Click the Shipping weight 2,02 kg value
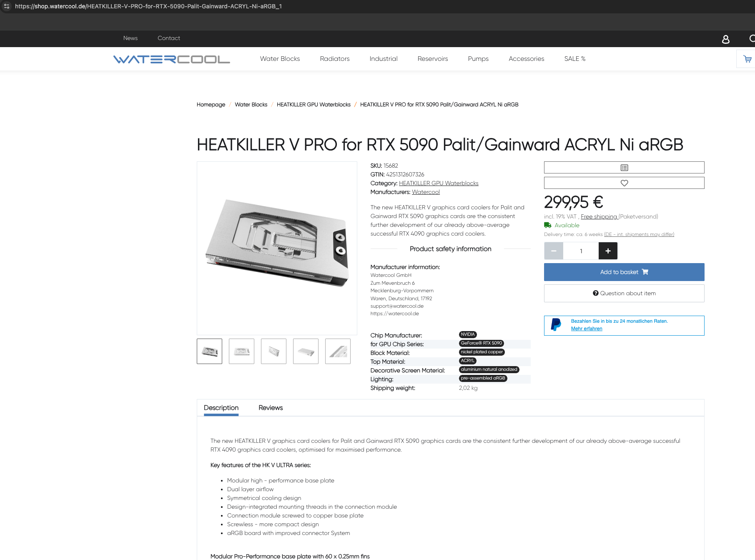Screen dimensions: 755x560 coord(468,388)
